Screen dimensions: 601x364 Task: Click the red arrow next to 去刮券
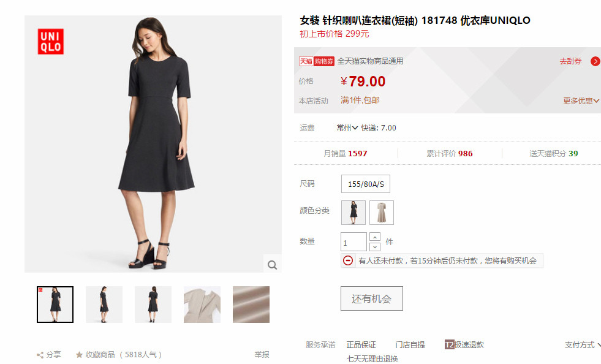point(595,61)
